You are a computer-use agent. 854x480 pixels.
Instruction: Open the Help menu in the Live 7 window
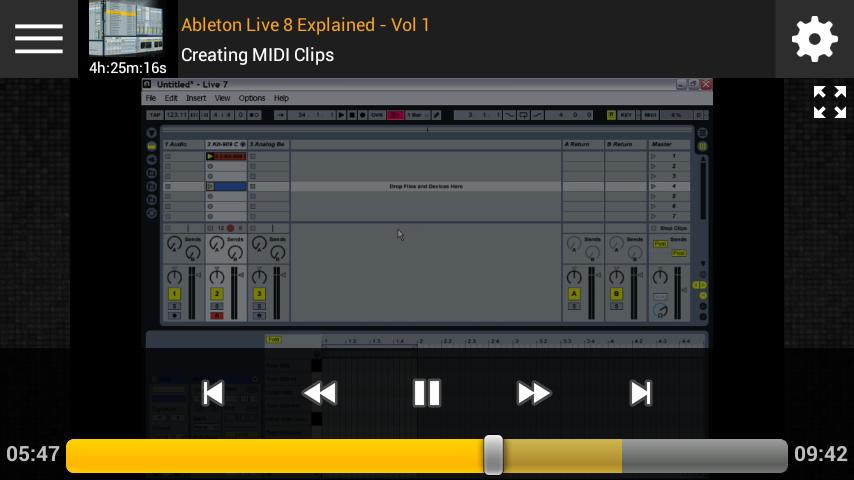pos(281,98)
